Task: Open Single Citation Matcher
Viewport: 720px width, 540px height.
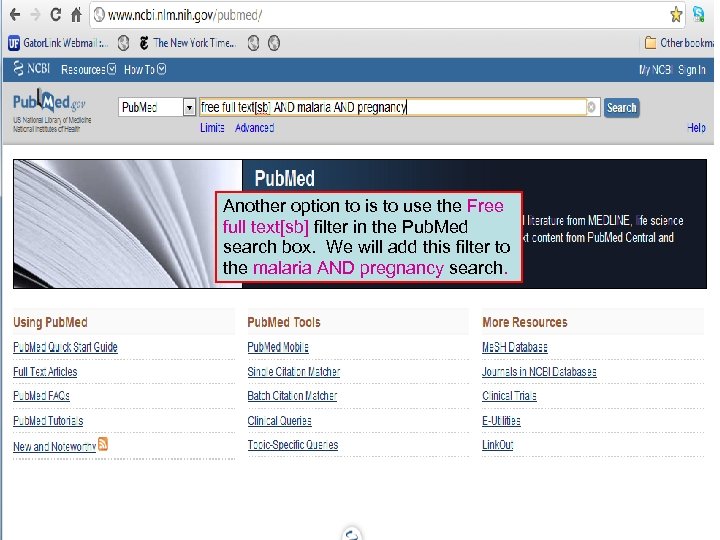Action: [294, 371]
